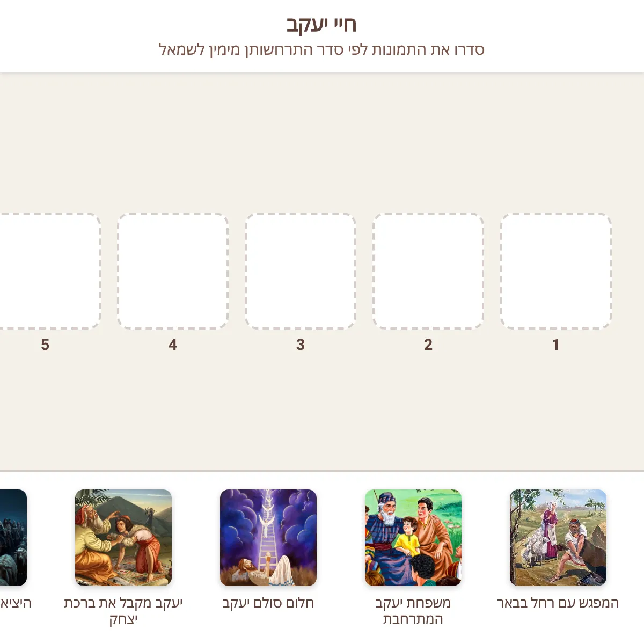Click the caption 'משפחת יעקב המתרחבת'
Viewport: 644px width, 644px height.
pos(413,610)
